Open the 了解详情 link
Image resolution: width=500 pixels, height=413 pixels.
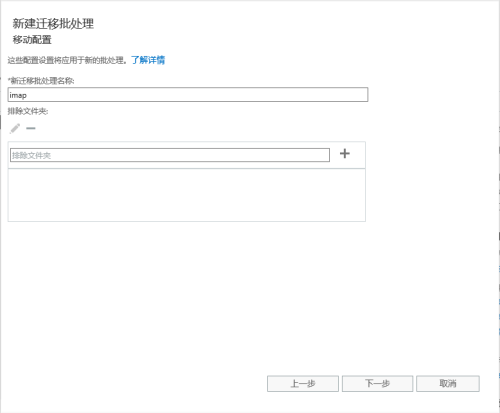tap(148, 60)
